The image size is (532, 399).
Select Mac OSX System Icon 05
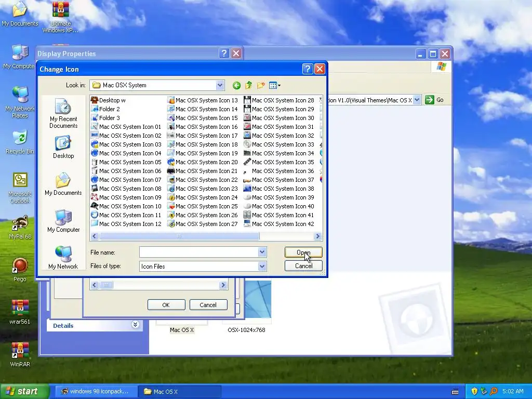tap(126, 162)
